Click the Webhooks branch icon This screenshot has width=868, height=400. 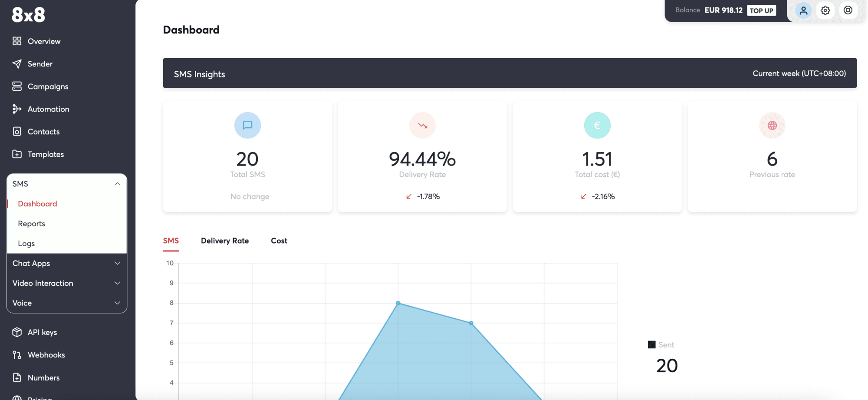point(17,355)
